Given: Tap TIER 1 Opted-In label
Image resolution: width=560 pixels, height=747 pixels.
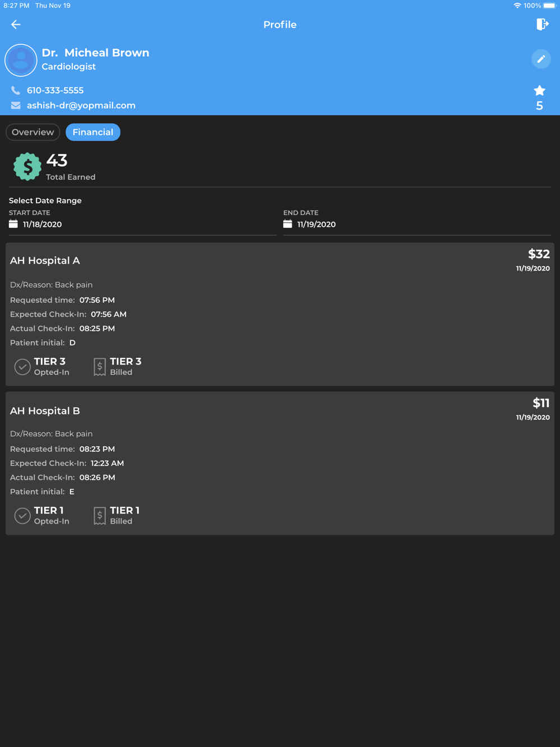Looking at the screenshot, I should pos(52,515).
